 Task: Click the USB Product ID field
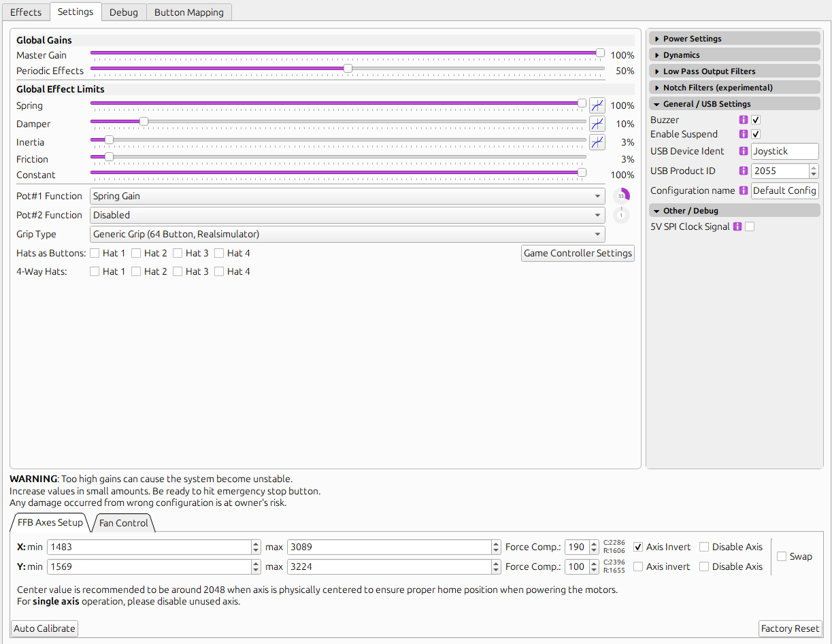pos(780,171)
